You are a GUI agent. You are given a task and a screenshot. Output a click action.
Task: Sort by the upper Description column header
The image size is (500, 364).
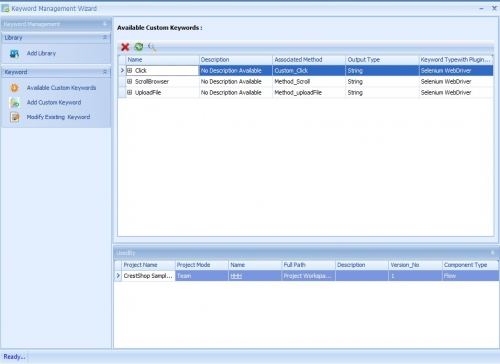tap(236, 60)
